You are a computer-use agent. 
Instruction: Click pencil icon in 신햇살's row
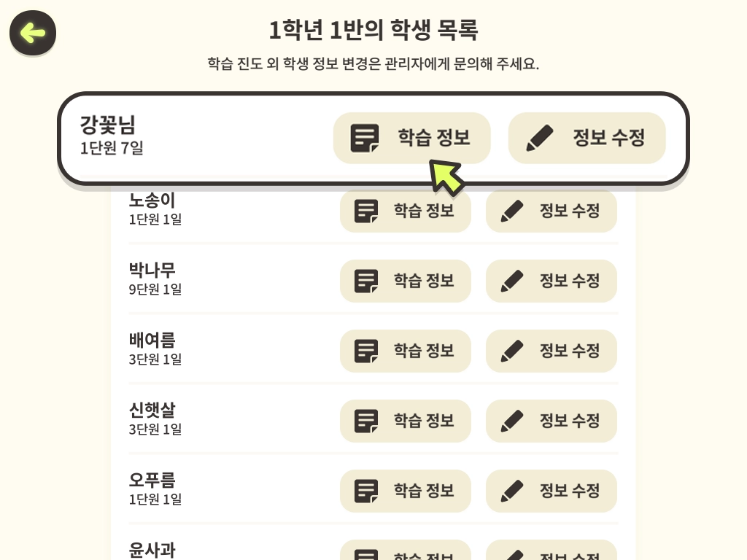pos(512,421)
